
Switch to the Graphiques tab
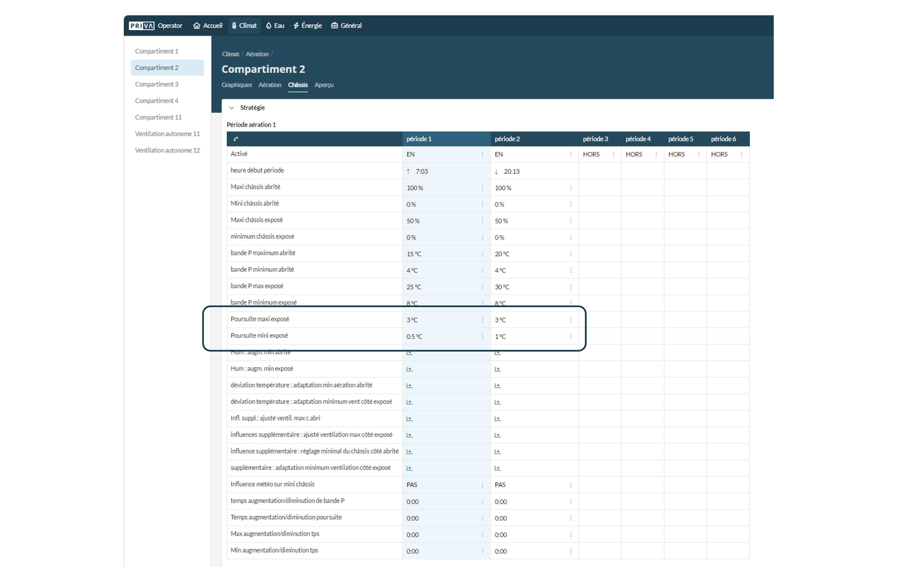(236, 85)
